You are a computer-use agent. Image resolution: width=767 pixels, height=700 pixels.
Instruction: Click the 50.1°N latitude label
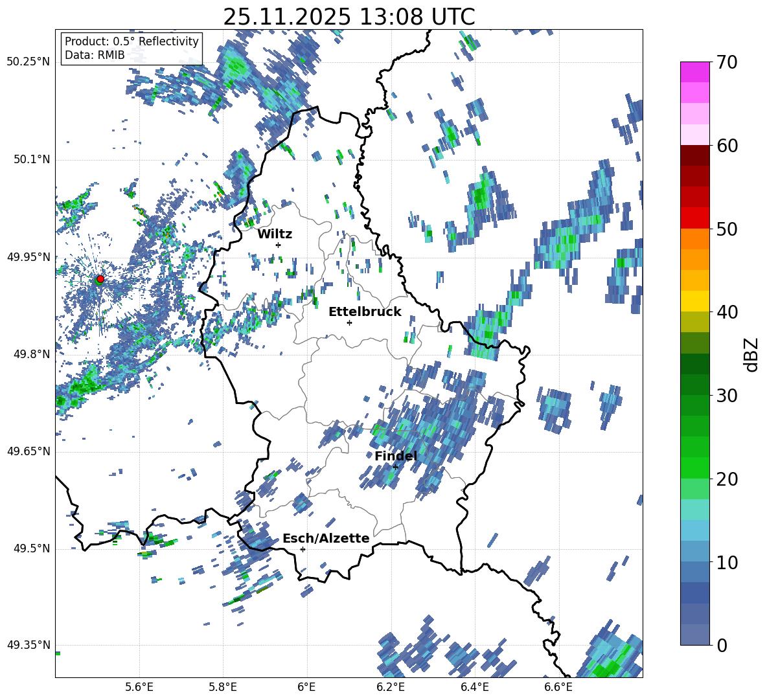point(31,159)
